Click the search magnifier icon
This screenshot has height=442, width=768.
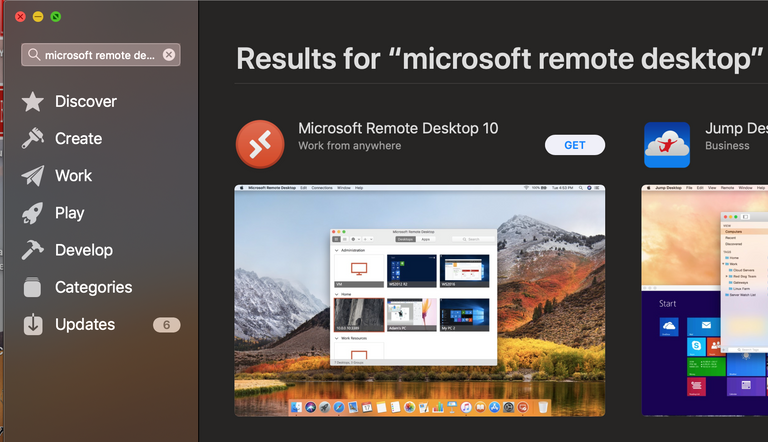click(x=34, y=54)
